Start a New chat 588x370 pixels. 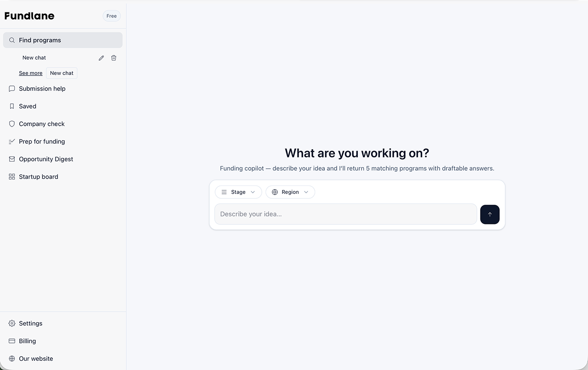click(x=62, y=73)
